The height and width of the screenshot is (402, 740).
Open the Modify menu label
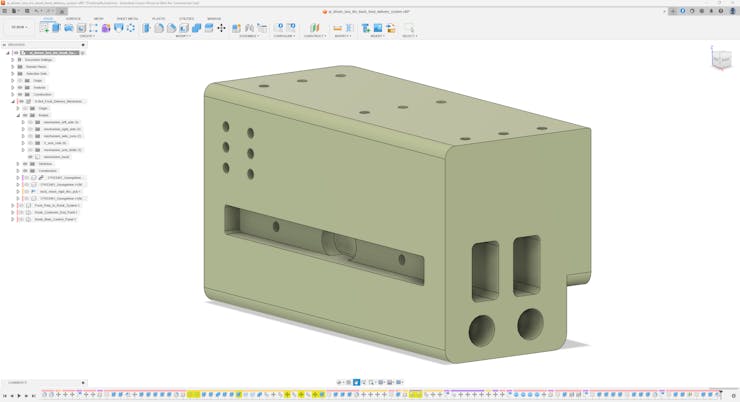[x=183, y=36]
